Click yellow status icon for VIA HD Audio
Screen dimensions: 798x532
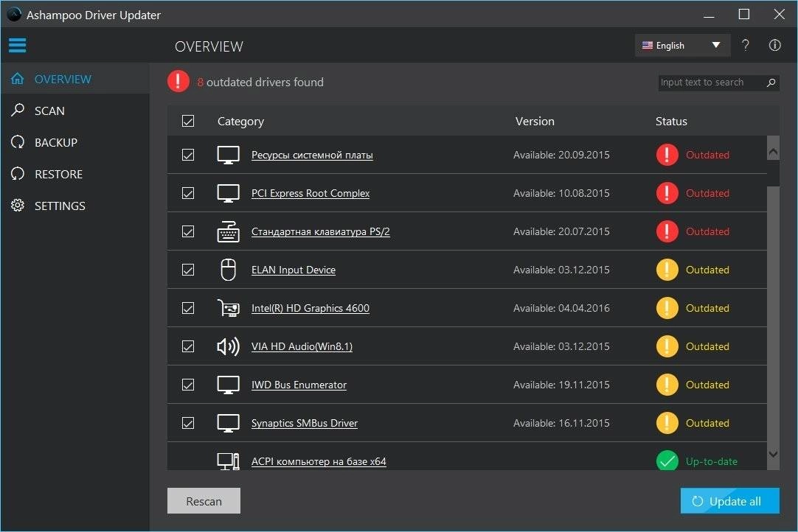click(x=667, y=346)
